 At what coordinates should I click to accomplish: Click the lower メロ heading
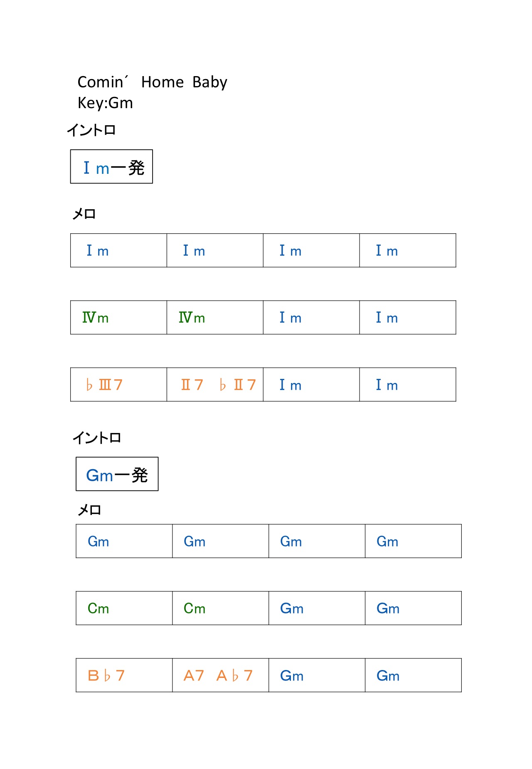(89, 509)
